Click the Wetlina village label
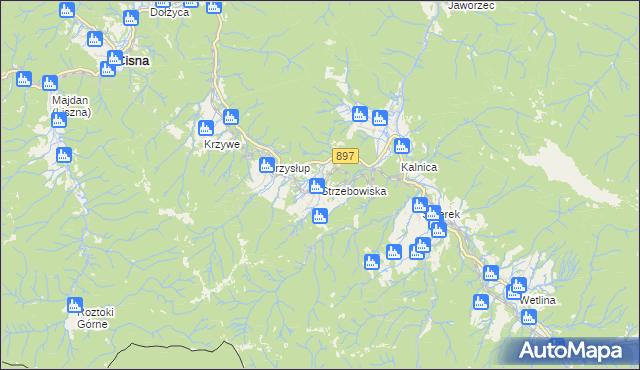 click(x=538, y=300)
